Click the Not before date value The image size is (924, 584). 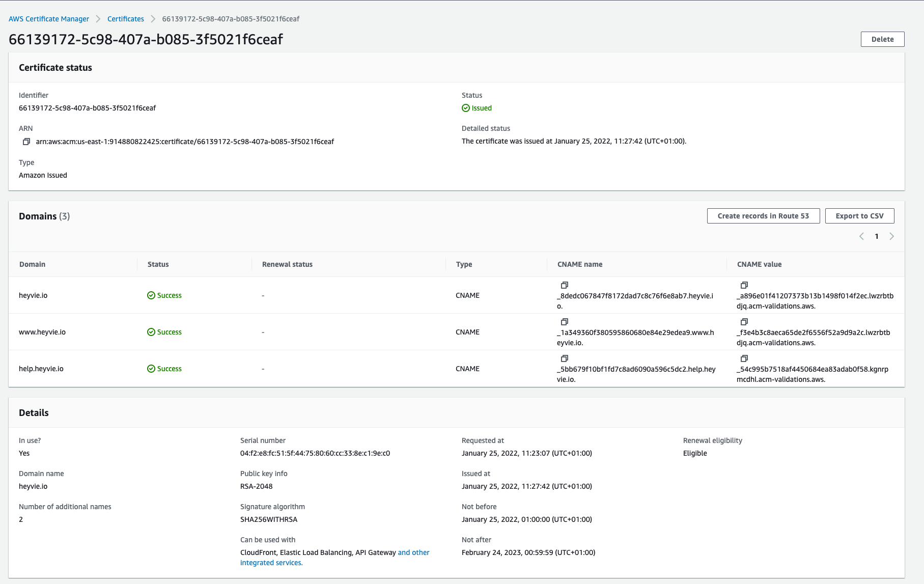coord(527,519)
